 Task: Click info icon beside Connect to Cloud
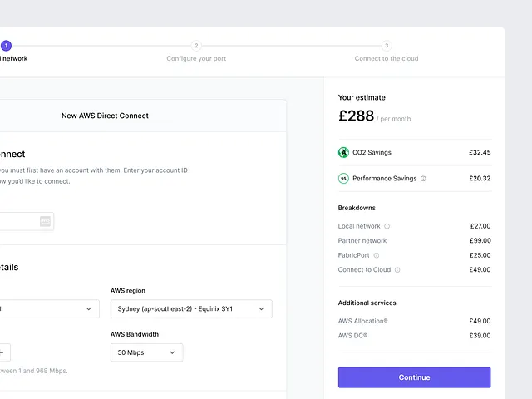point(397,270)
